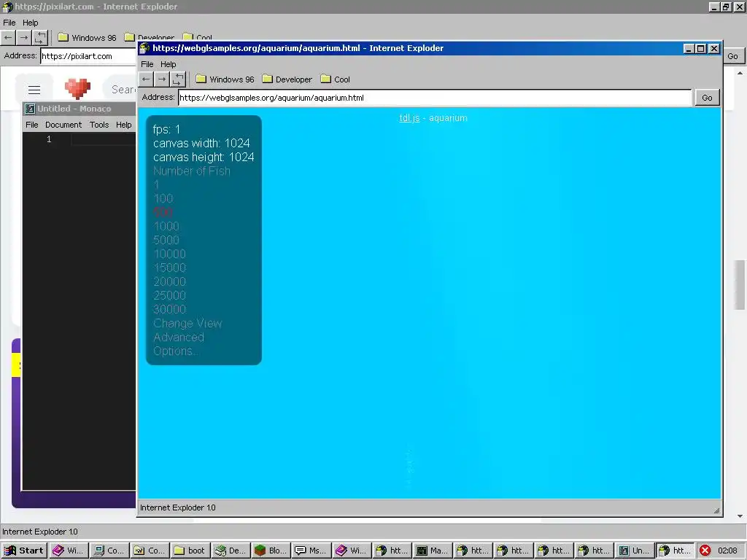Select the red 500 fish option
The height and width of the screenshot is (560, 747).
(163, 212)
